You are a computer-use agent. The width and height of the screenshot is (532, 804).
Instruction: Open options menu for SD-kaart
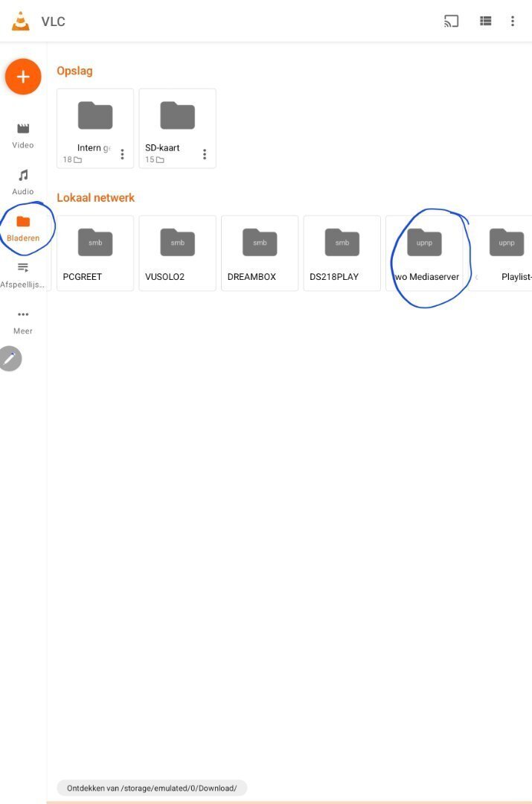pos(205,154)
